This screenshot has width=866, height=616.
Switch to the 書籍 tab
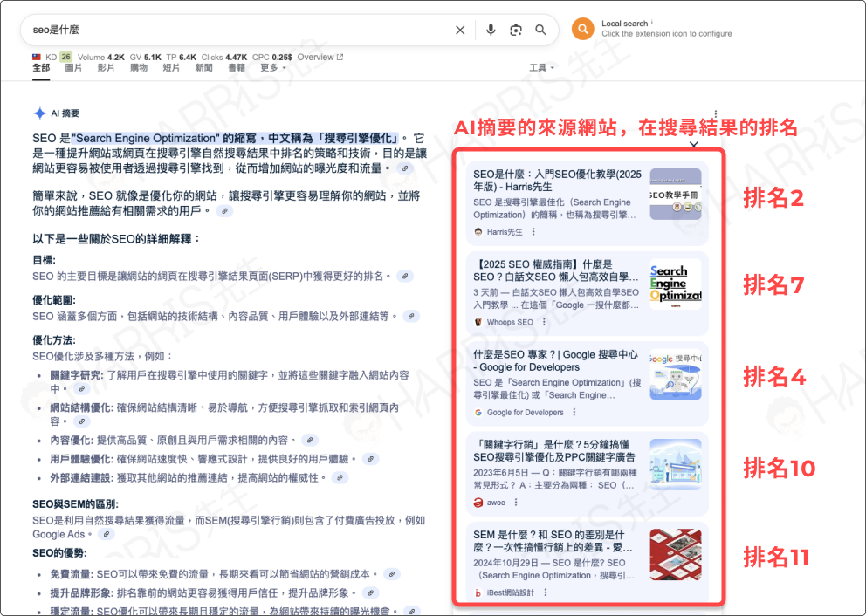point(237,68)
